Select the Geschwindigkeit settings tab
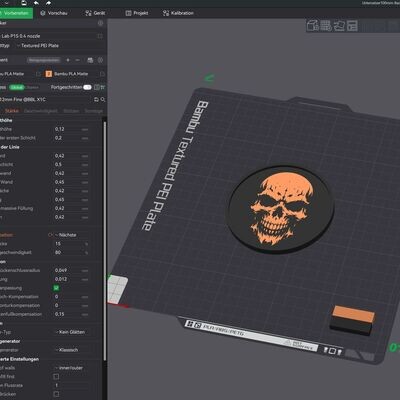The height and width of the screenshot is (400, 400). tap(41, 111)
